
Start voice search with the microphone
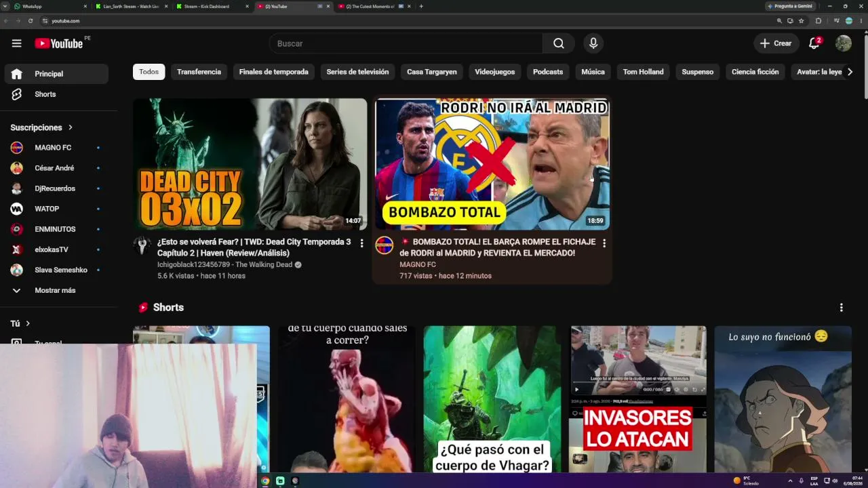click(x=593, y=43)
